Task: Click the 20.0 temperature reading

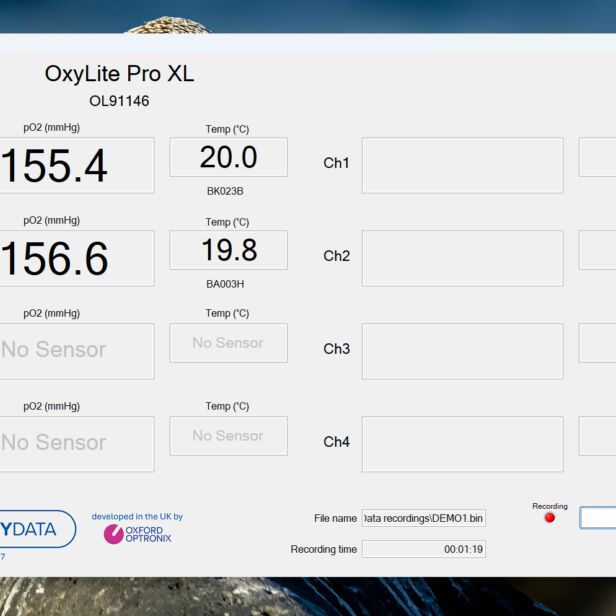Action: point(228,157)
